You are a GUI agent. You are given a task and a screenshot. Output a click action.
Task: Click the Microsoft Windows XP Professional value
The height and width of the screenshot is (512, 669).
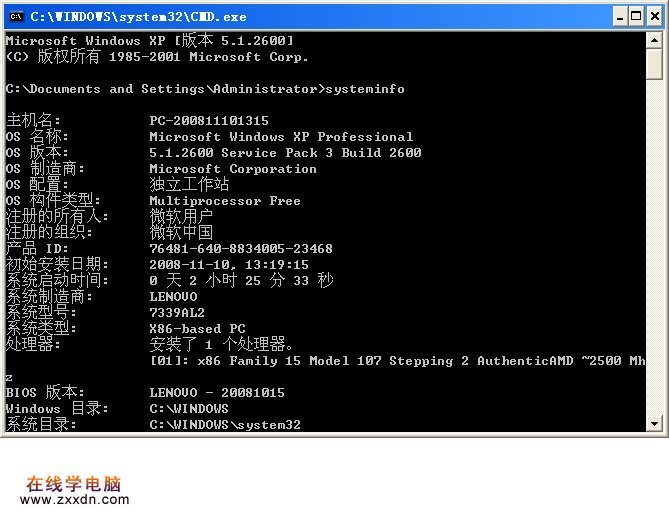281,137
